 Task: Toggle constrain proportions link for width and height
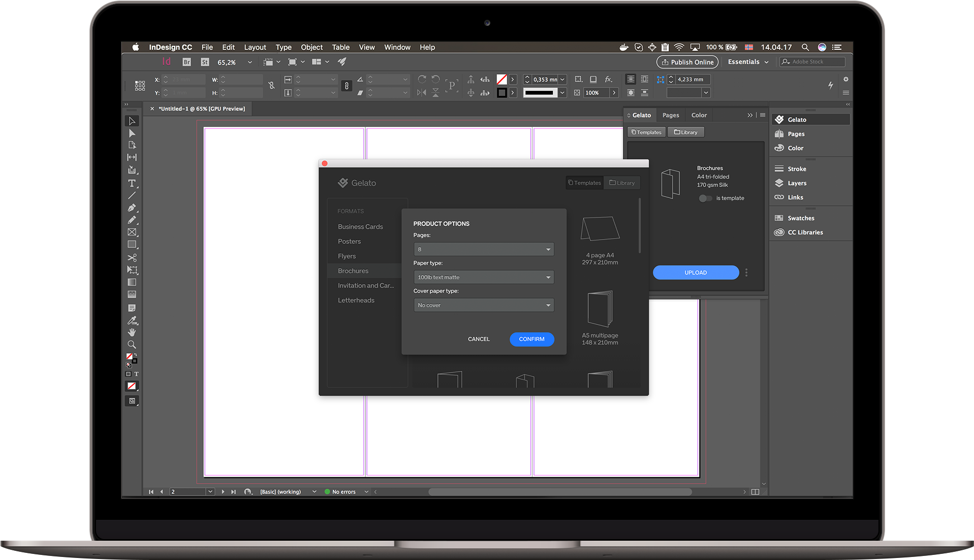271,86
